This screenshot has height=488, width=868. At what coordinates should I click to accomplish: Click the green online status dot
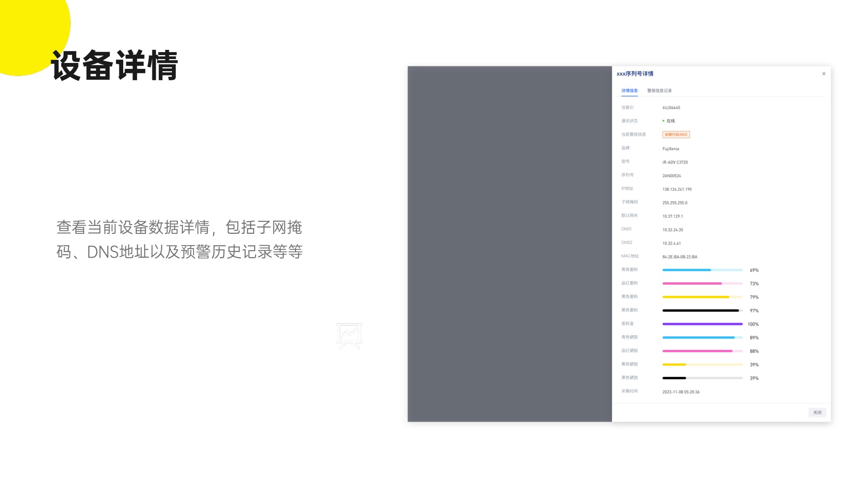tap(663, 121)
